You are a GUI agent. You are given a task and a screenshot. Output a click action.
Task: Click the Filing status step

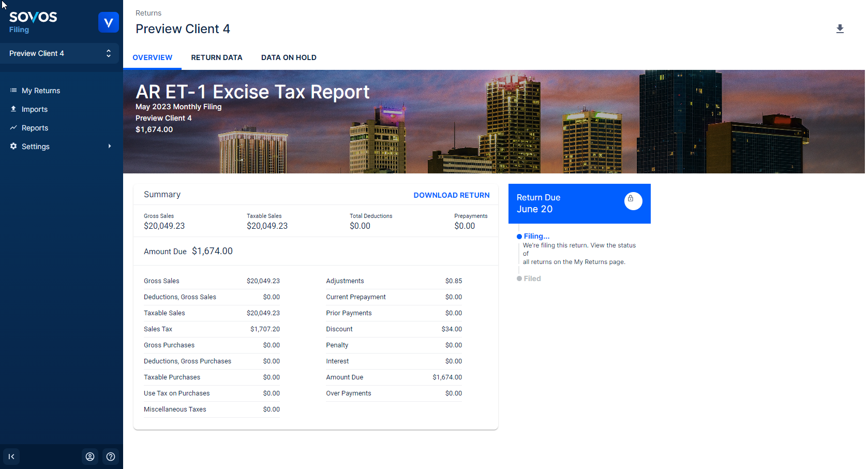click(536, 236)
